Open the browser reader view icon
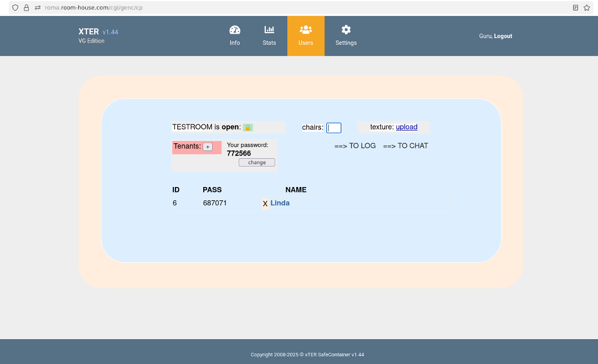 [576, 8]
